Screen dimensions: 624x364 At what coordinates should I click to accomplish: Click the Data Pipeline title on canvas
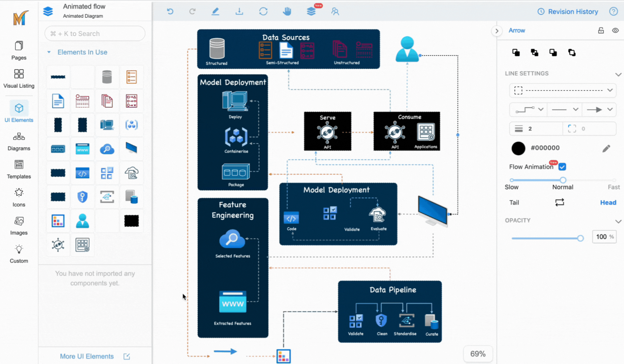pos(393,290)
